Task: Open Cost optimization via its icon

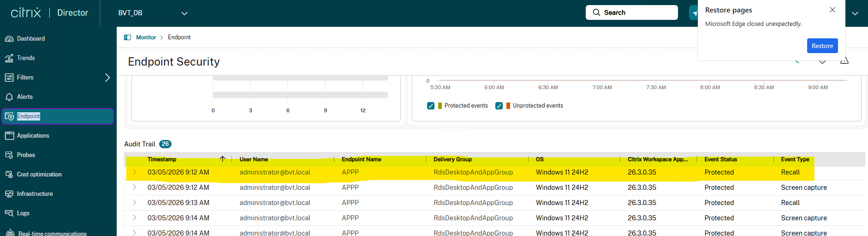Action: coord(9,175)
